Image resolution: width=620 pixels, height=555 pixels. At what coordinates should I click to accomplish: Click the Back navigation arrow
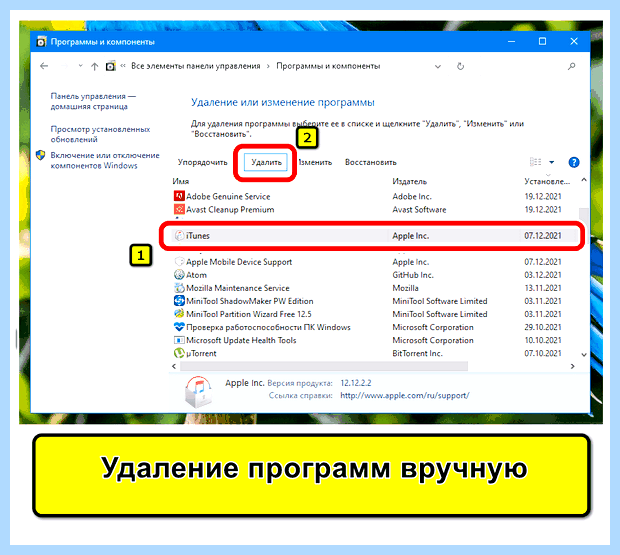44,66
